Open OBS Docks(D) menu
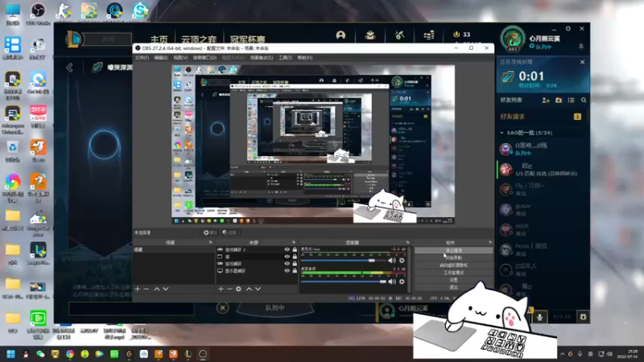Screen dimensions: 644x362 coord(204,58)
